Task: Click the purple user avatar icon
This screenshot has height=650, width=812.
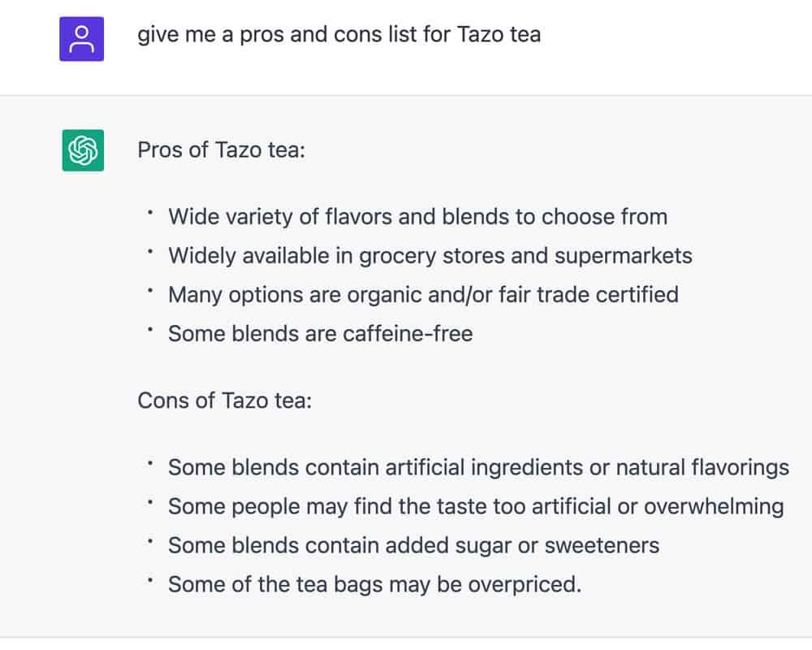Action: coord(81,39)
